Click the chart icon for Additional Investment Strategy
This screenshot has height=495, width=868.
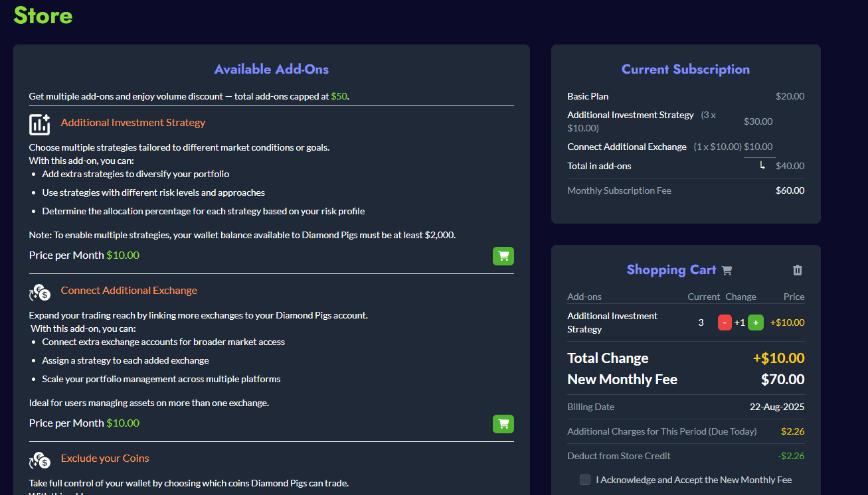click(39, 124)
